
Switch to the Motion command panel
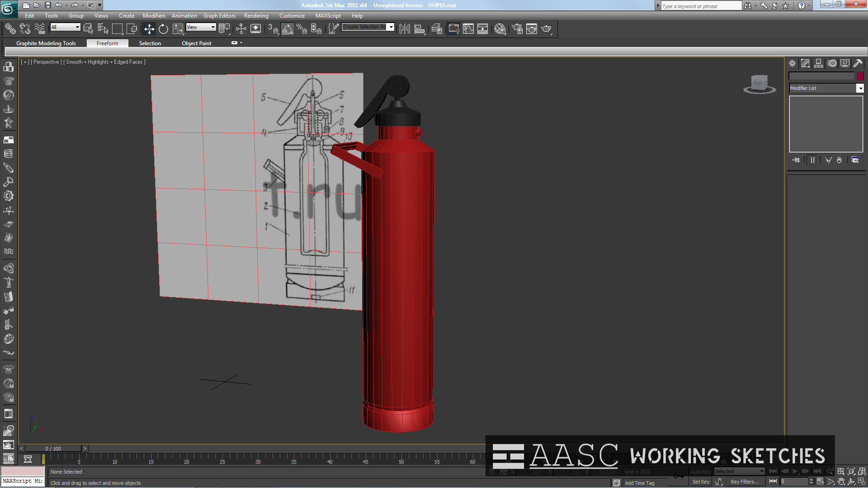click(x=832, y=63)
